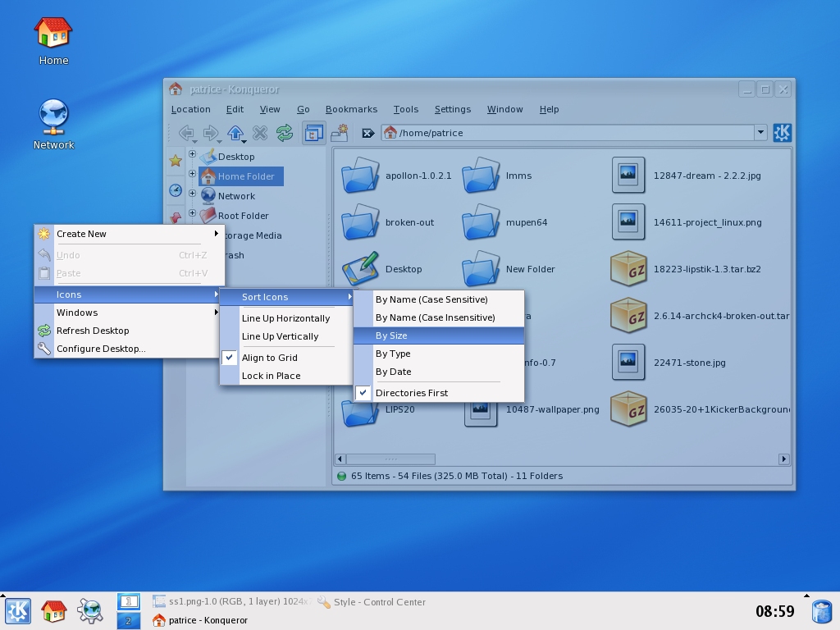This screenshot has height=630, width=840.
Task: Sort icons By Name (Case Insensitive)
Action: [x=439, y=317]
